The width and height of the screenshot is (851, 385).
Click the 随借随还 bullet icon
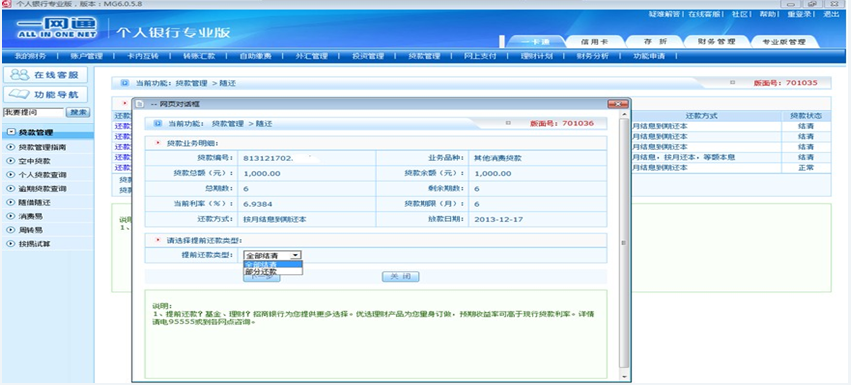click(x=10, y=203)
